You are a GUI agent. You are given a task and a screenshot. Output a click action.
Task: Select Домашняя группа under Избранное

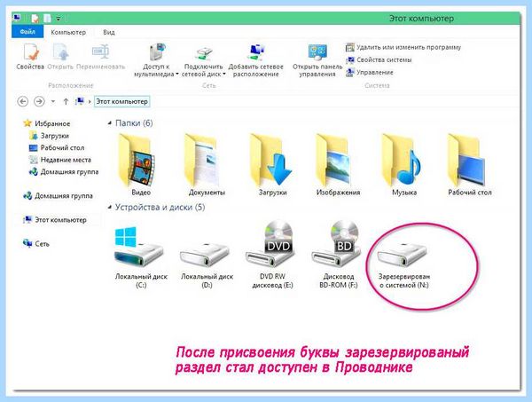point(64,172)
